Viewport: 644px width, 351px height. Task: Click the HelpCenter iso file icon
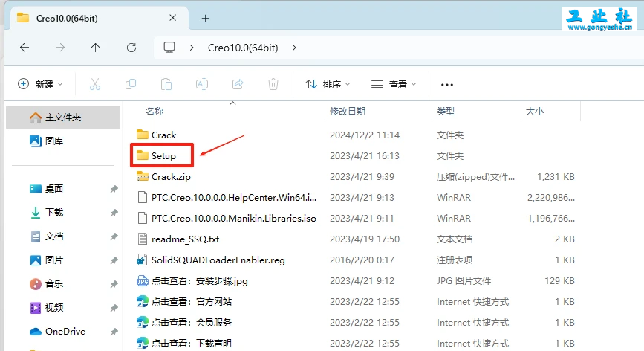[x=143, y=197]
